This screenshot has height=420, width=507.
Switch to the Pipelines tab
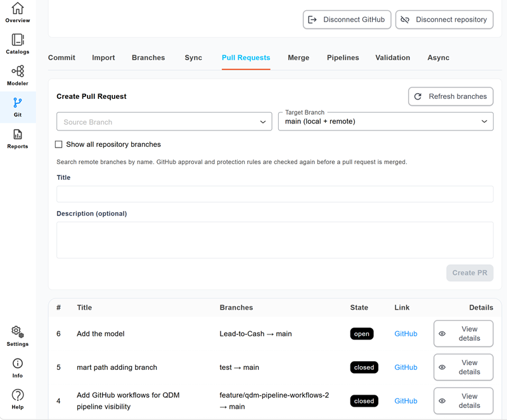point(343,58)
